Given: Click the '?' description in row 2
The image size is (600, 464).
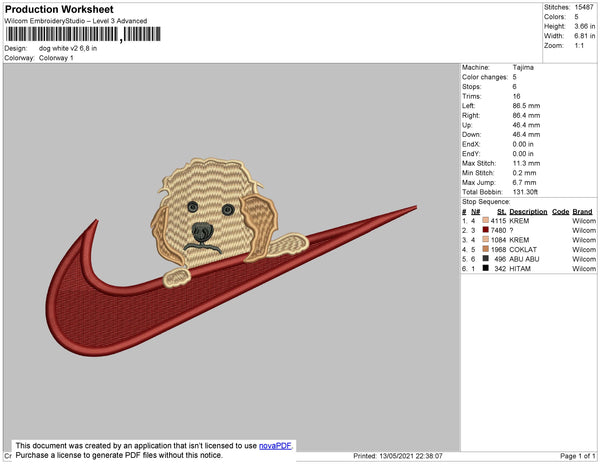Looking at the screenshot, I should (511, 230).
